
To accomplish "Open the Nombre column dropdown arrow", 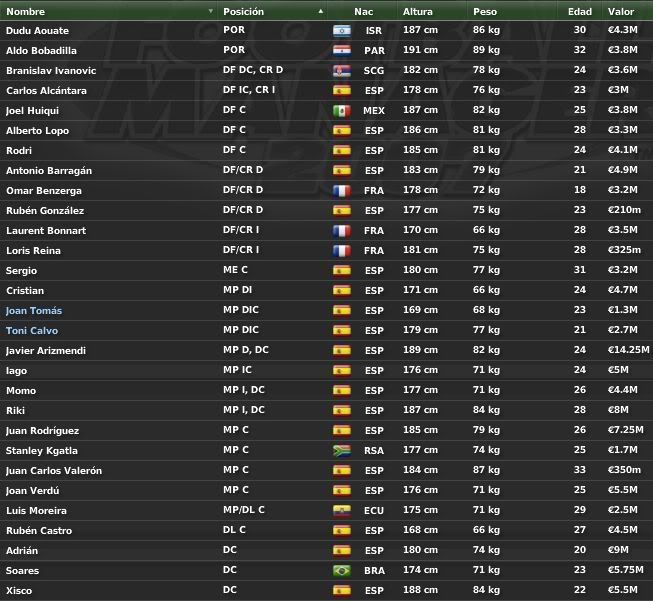I will click(211, 11).
